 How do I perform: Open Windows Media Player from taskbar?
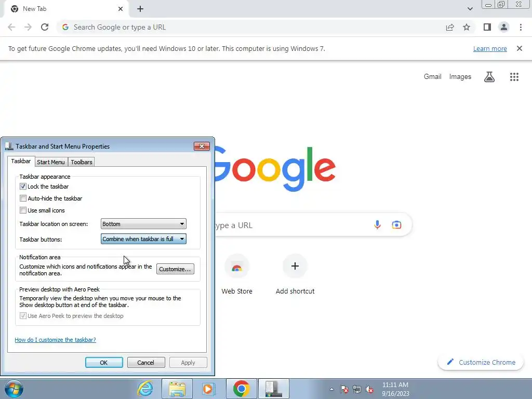point(208,389)
